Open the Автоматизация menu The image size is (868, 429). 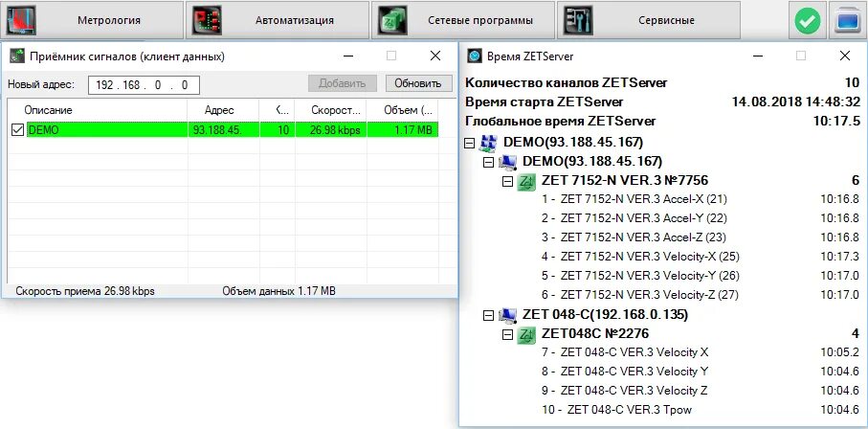278,20
